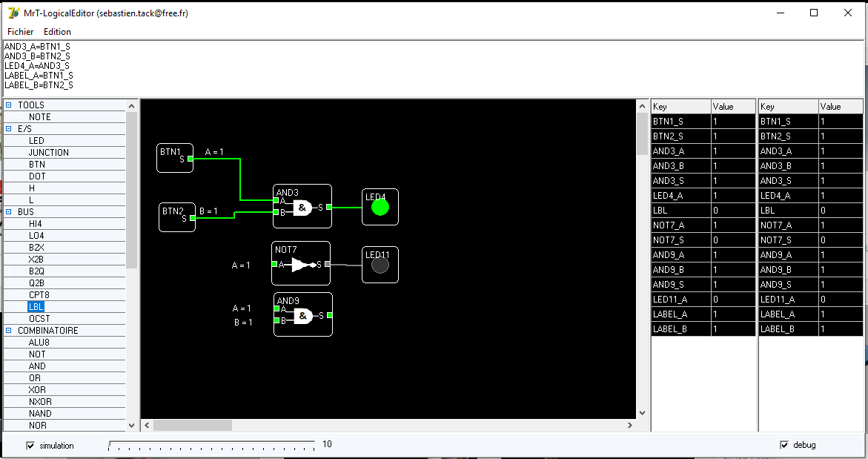Collapse the COMBINATOIRE group
The height and width of the screenshot is (459, 868).
[x=9, y=331]
